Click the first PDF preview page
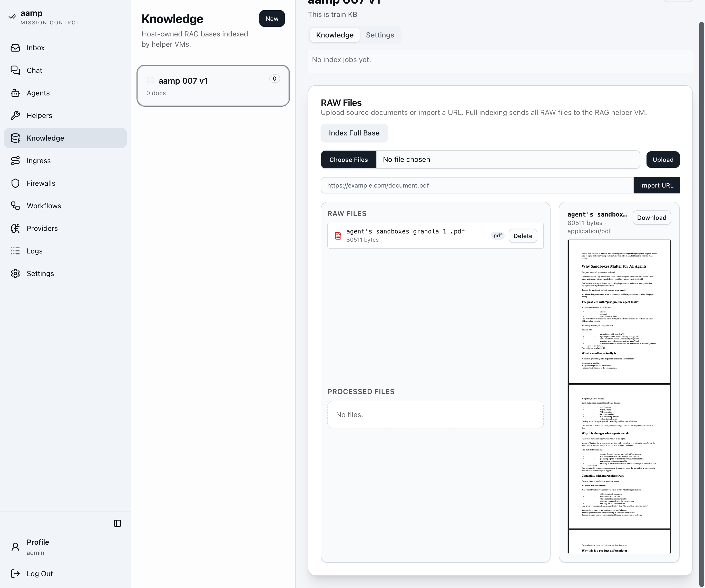 pyautogui.click(x=619, y=311)
